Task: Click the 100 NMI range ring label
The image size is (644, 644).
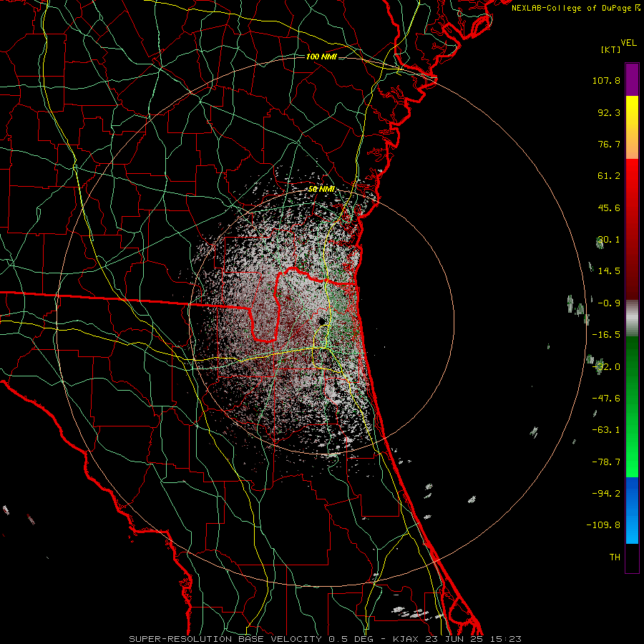Action: (321, 57)
